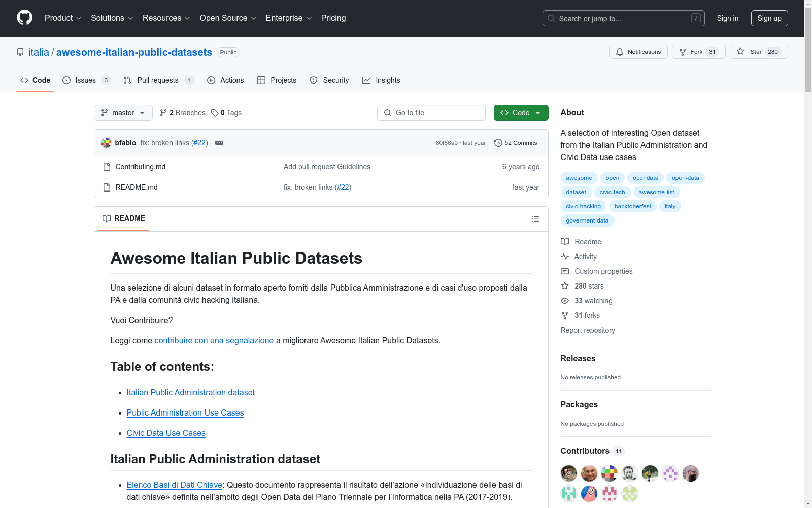Open the awesome-list topic tag
The height and width of the screenshot is (508, 812).
pos(656,192)
